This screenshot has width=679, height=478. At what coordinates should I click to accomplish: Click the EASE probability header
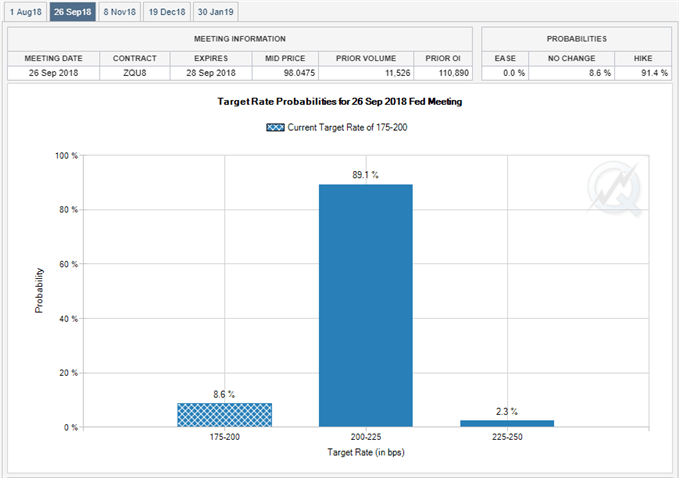[505, 58]
